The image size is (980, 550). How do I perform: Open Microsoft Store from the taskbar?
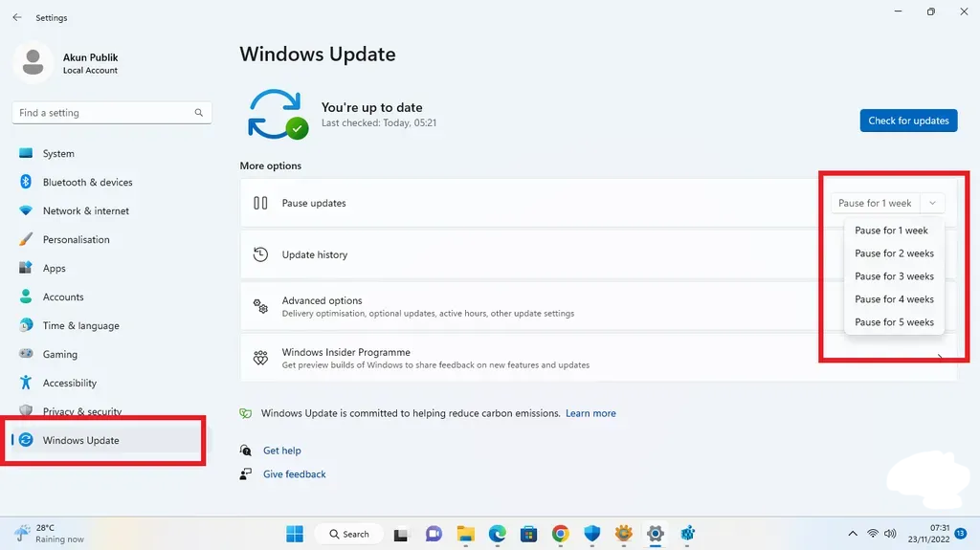(528, 534)
